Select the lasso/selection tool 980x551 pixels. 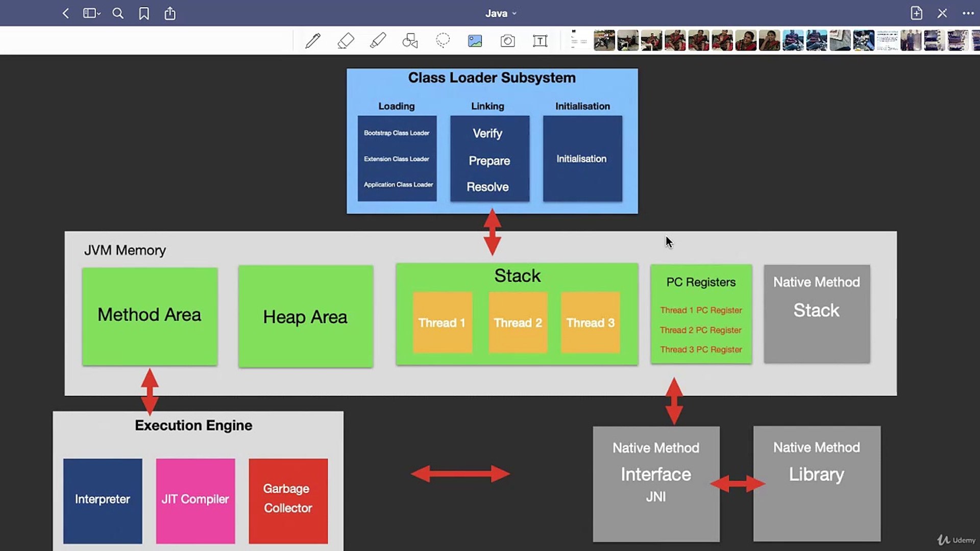[x=442, y=41]
